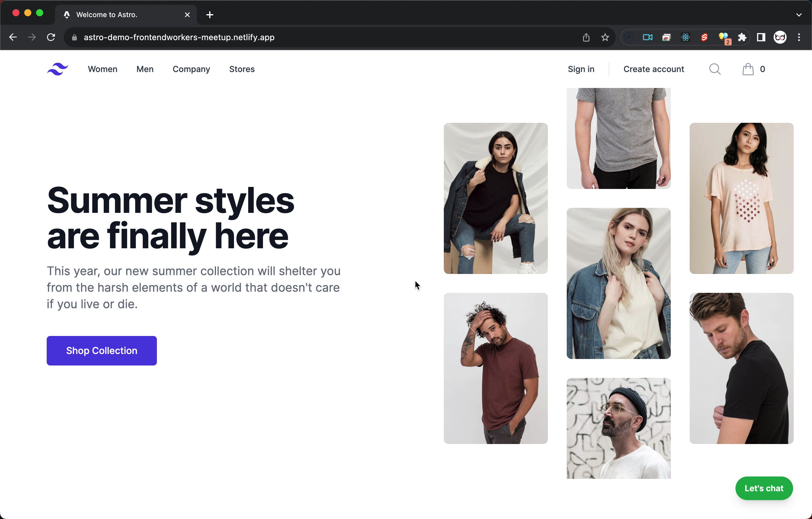The height and width of the screenshot is (519, 812).
Task: Reload the page with refresh icon
Action: point(51,37)
